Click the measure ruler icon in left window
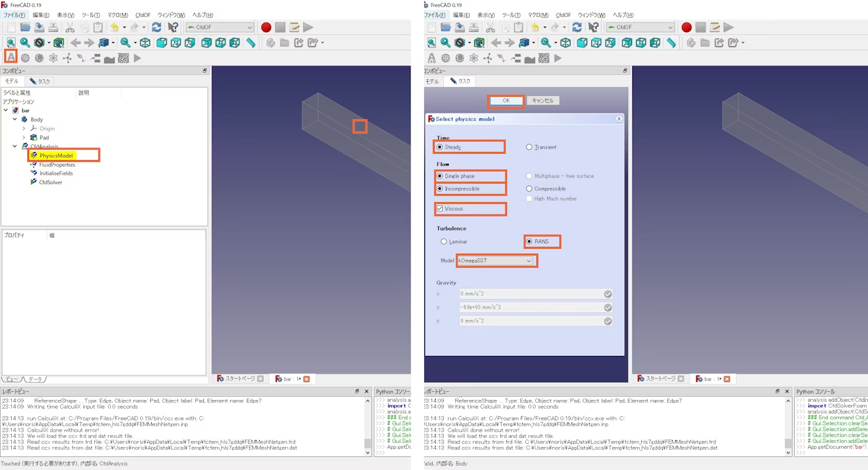The height and width of the screenshot is (470, 868). point(250,43)
